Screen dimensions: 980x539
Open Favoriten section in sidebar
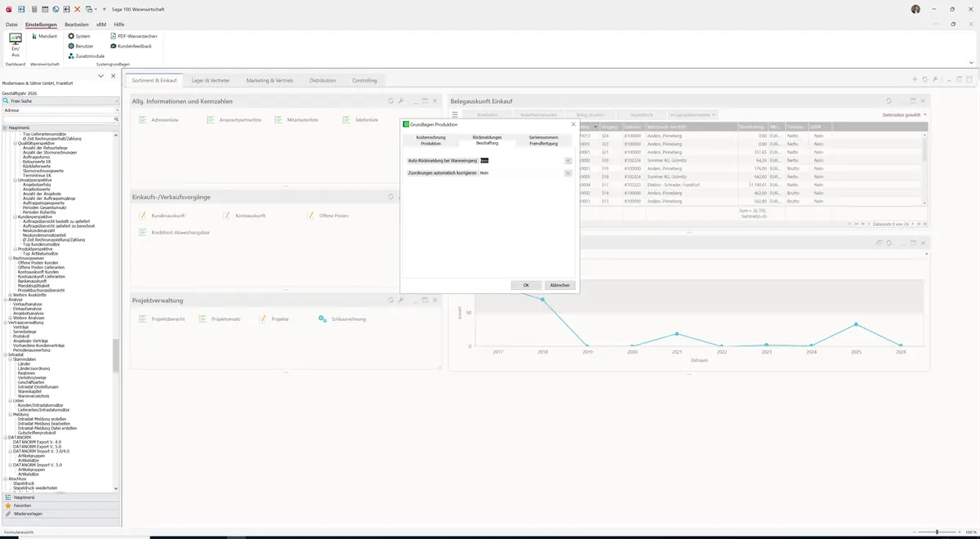tap(60, 506)
